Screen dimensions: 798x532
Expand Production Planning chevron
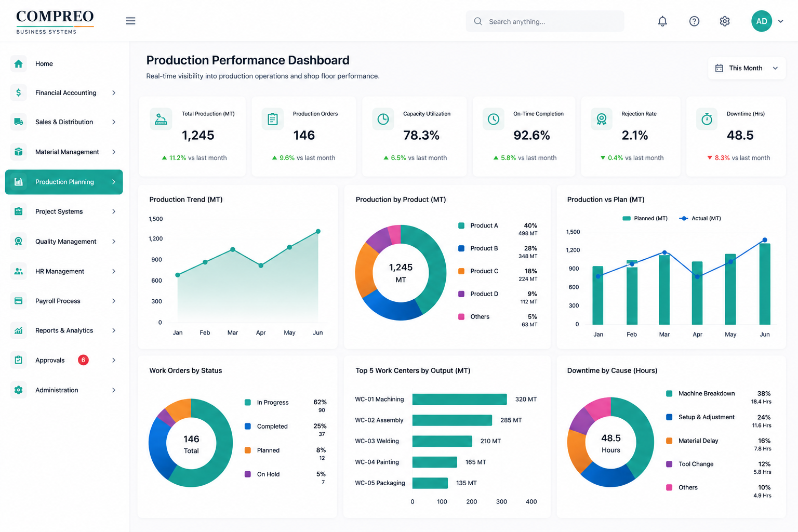tap(114, 182)
